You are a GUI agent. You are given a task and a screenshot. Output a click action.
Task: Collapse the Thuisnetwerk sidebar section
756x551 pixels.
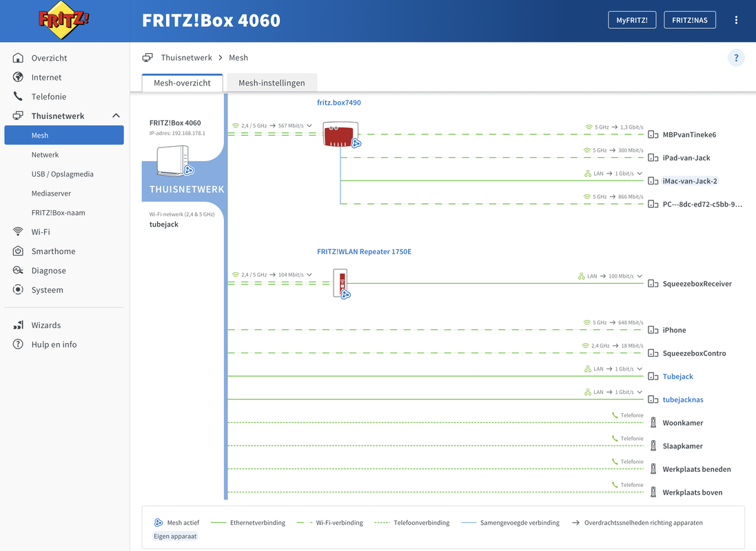(x=116, y=116)
